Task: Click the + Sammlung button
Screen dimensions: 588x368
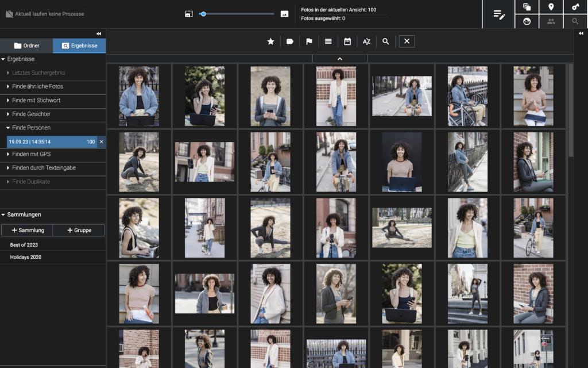Action: point(28,230)
